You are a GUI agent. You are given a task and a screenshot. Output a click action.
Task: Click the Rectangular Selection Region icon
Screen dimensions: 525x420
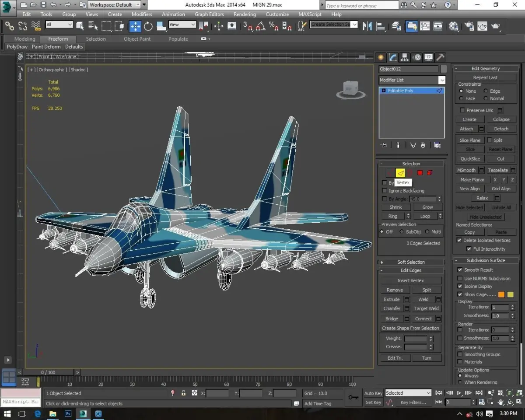click(106, 26)
